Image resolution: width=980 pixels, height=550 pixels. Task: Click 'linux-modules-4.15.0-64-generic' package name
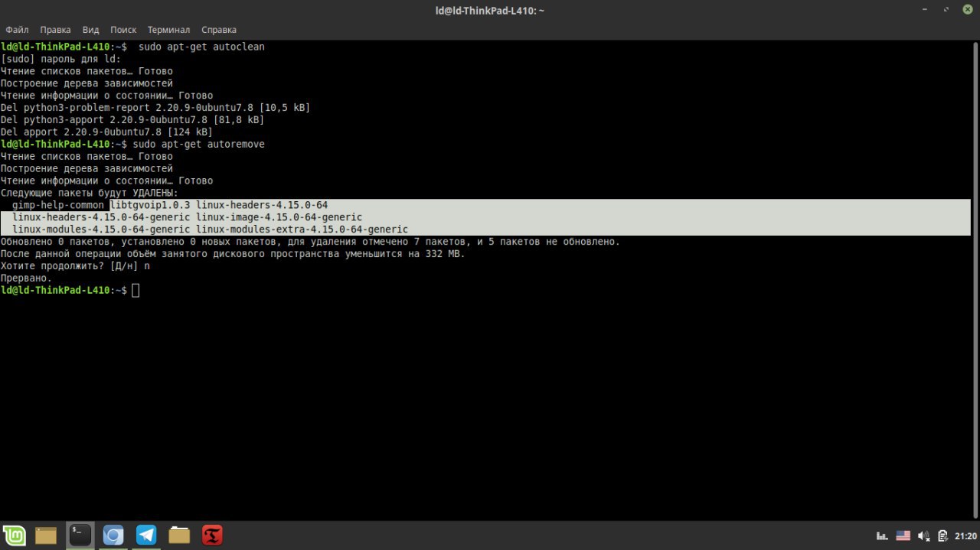[101, 229]
